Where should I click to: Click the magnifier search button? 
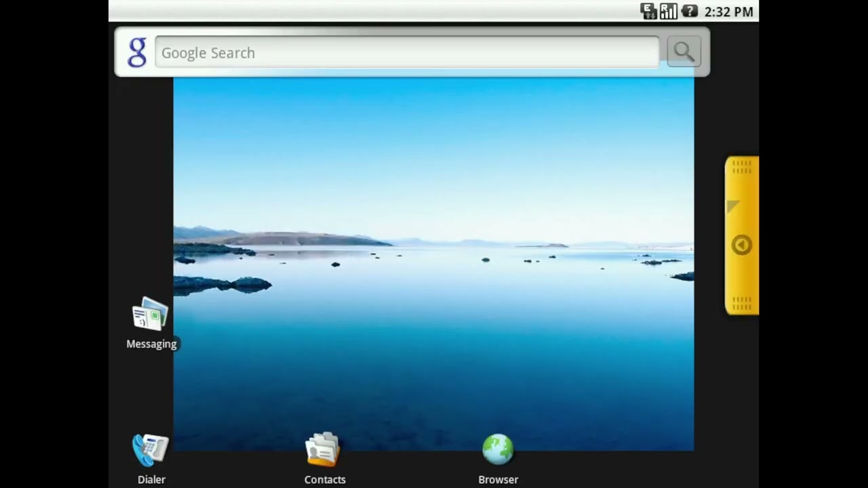click(x=684, y=52)
